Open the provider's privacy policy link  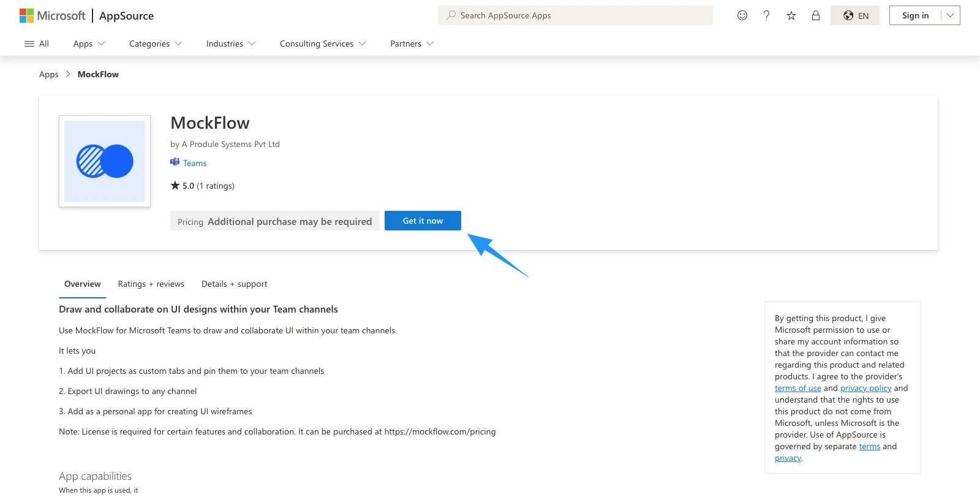865,388
